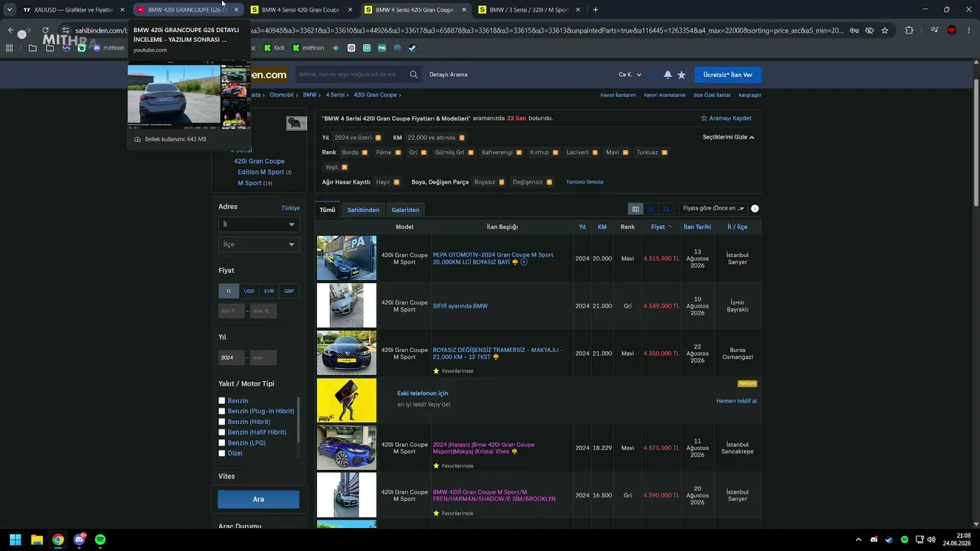Remove the Yeşil color filter tag
This screenshot has width=980, height=551.
click(x=345, y=167)
